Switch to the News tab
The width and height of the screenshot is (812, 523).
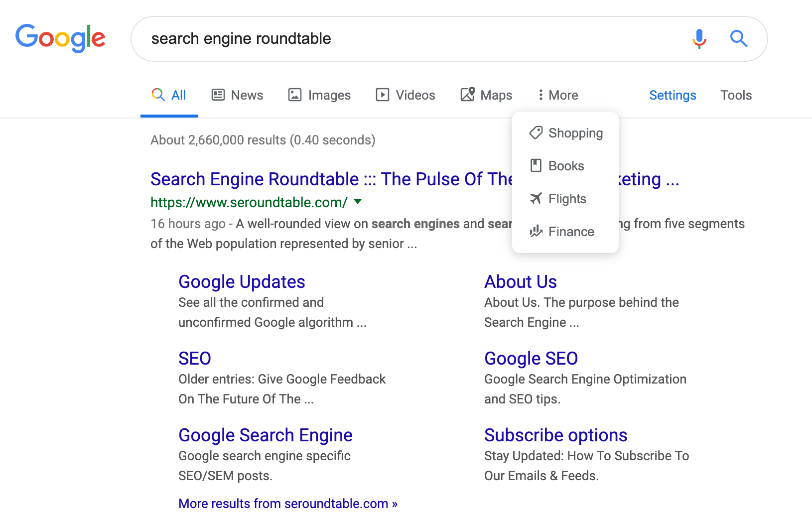coord(237,95)
